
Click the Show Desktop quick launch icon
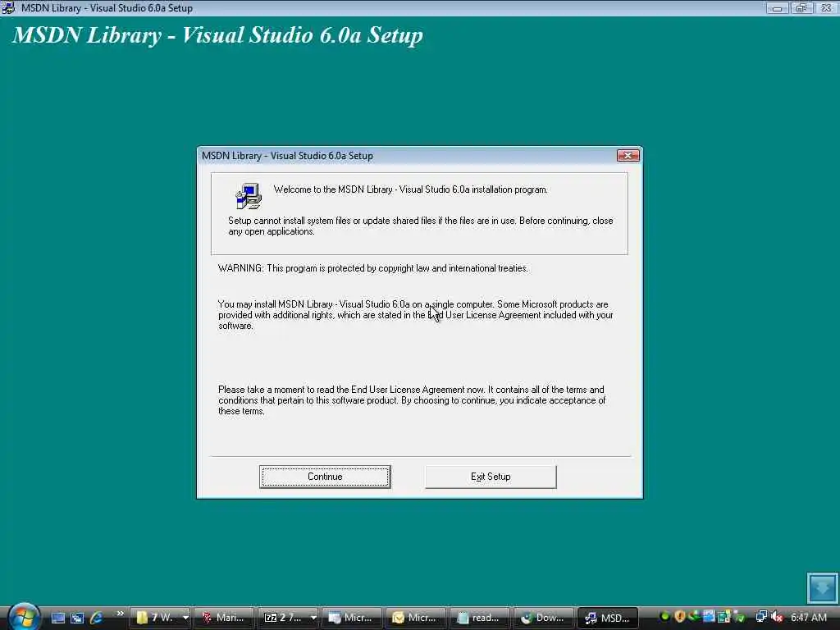pyautogui.click(x=58, y=618)
